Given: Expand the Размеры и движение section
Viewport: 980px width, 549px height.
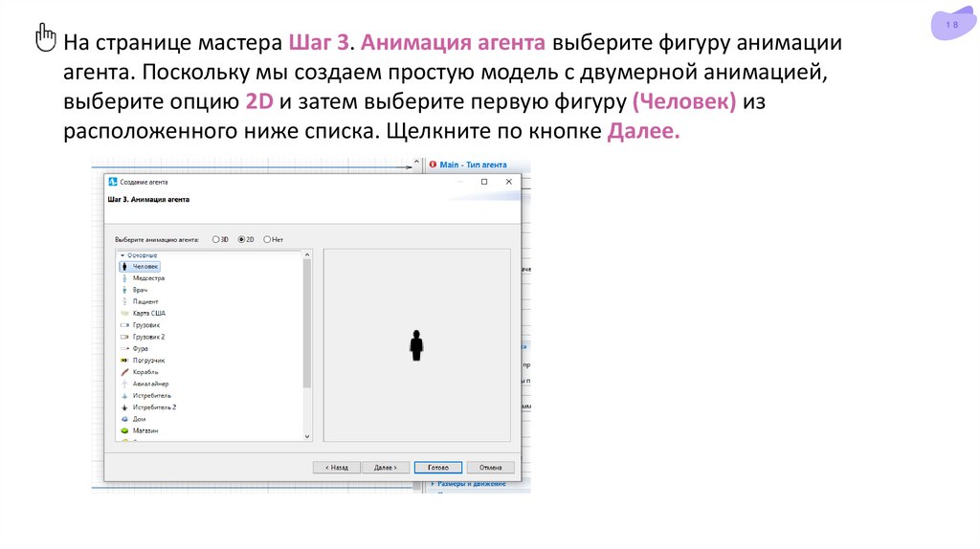Looking at the screenshot, I should (433, 484).
